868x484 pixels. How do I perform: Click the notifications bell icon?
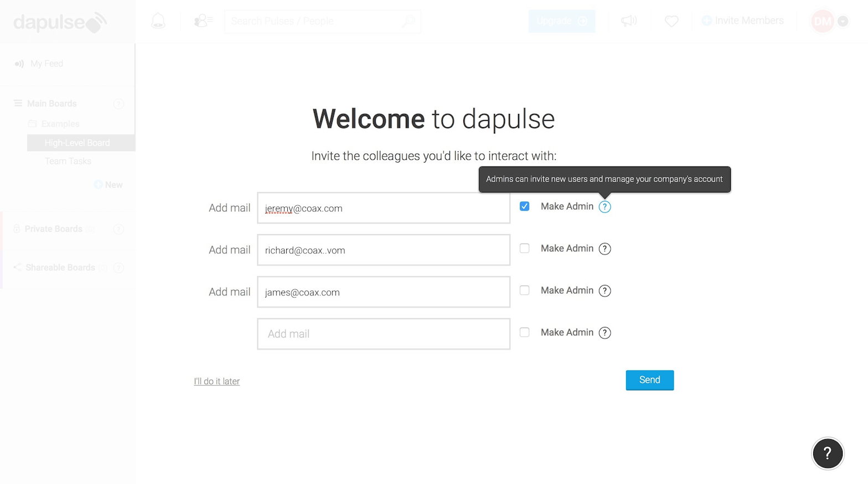(x=158, y=21)
